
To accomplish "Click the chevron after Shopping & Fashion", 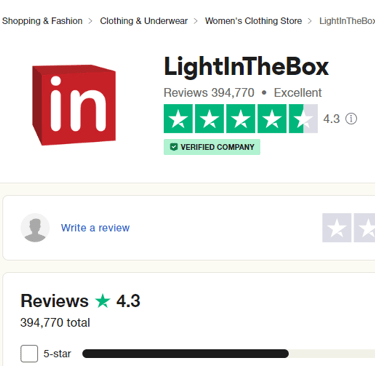I will point(90,21).
